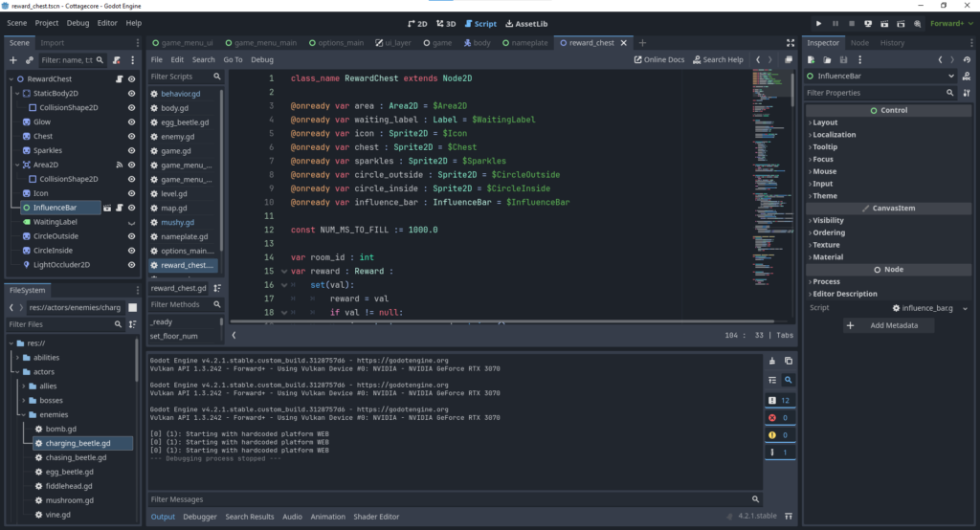Open the Debug menu in top menu bar
Screen dimensions: 980x530
[78, 22]
